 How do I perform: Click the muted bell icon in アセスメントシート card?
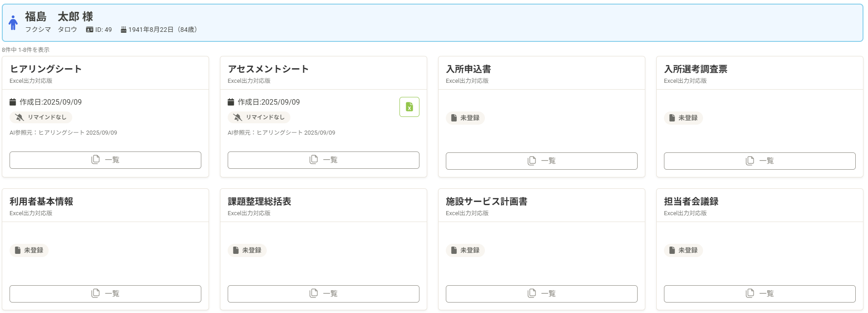pos(238,117)
